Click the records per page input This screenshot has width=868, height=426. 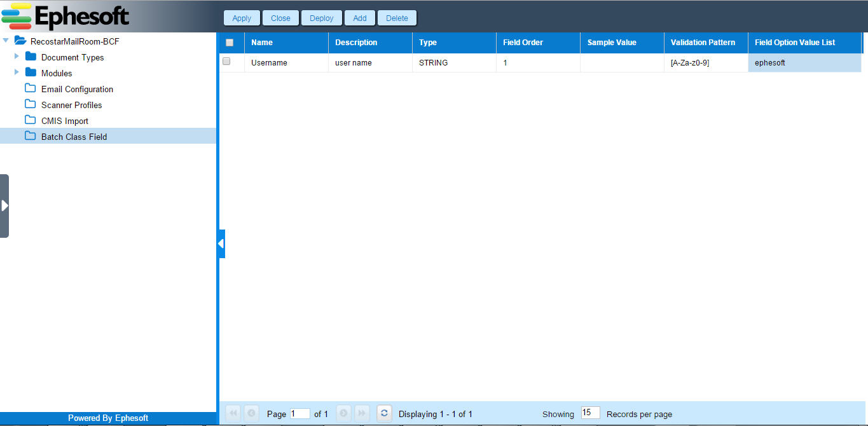590,413
